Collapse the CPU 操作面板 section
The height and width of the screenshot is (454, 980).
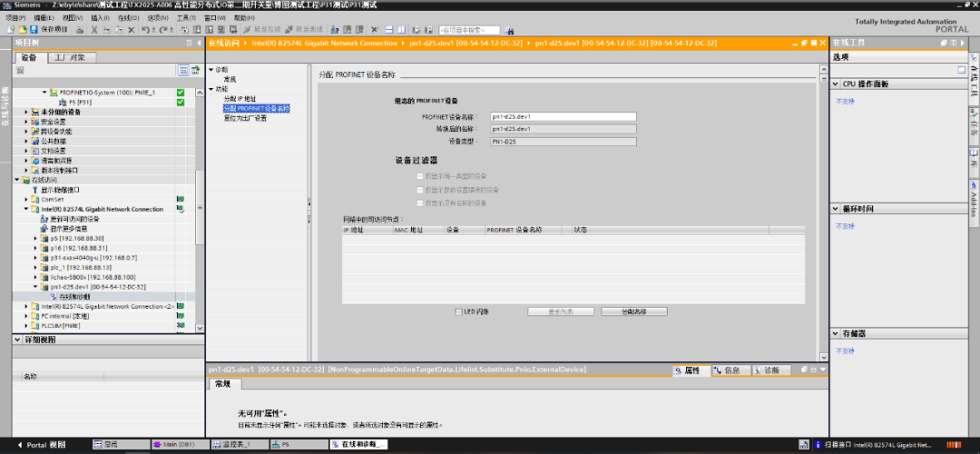837,84
